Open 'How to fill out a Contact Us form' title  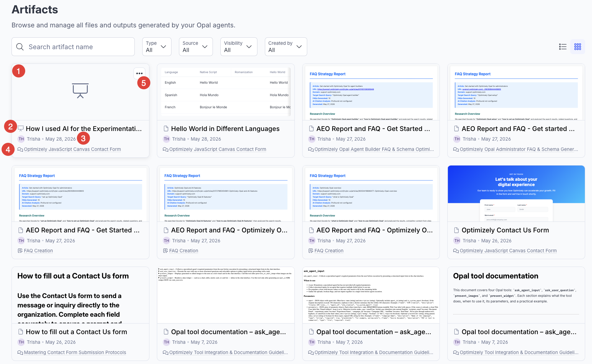77,332
